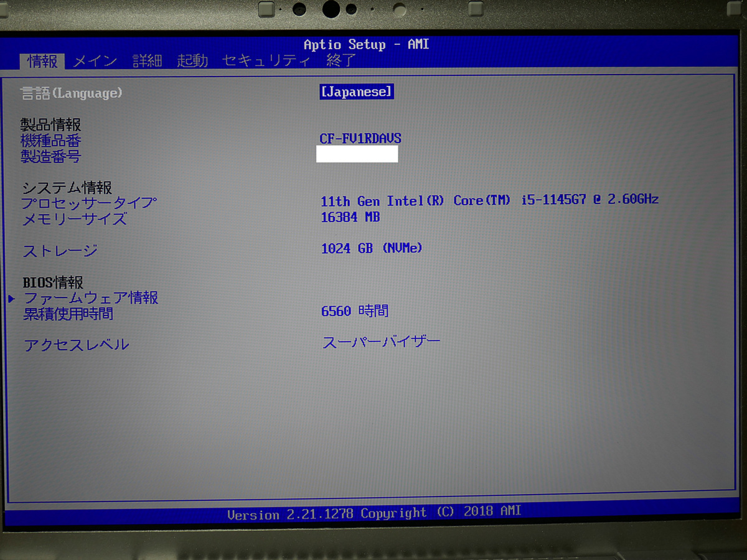Click the 言語(Language) label
The height and width of the screenshot is (560, 747).
pyautogui.click(x=72, y=93)
